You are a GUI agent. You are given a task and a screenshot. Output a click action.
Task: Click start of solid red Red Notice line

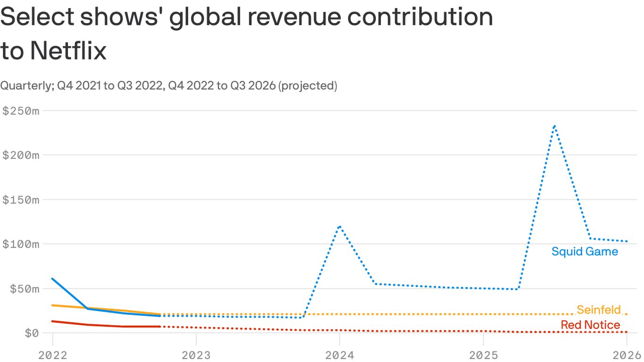coord(52,321)
